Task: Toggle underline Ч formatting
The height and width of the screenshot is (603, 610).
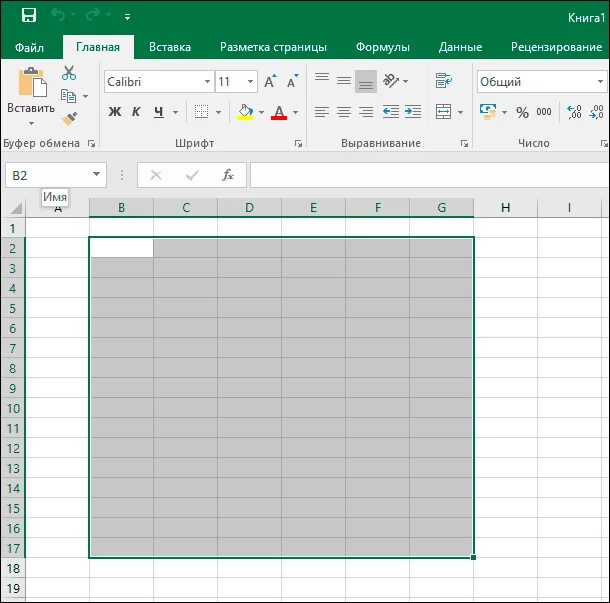Action: [158, 112]
